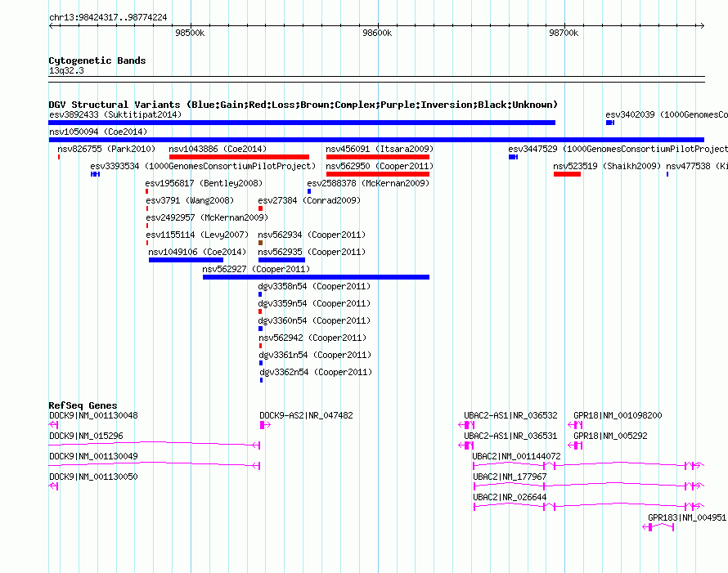Open esv3402039 variant label
The height and width of the screenshot is (573, 728).
[x=667, y=114]
